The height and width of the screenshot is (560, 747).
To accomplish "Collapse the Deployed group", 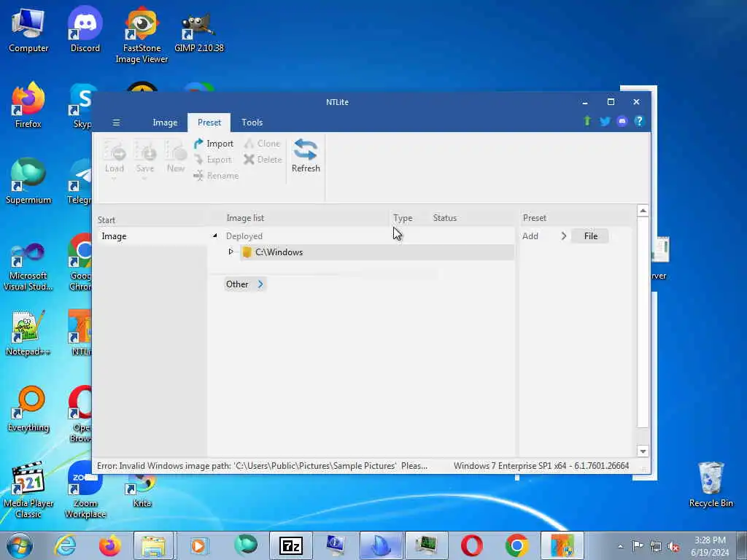I will tap(215, 236).
